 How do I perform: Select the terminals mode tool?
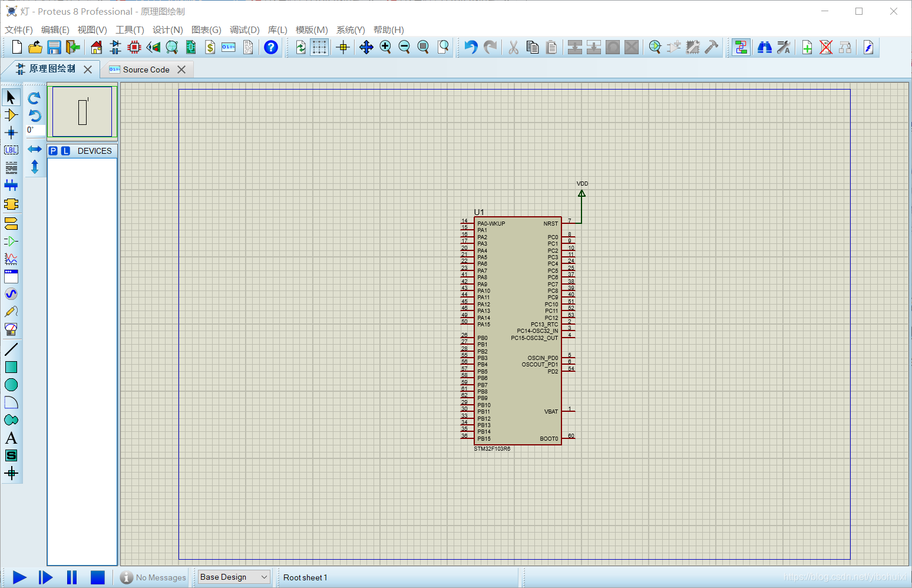11,223
